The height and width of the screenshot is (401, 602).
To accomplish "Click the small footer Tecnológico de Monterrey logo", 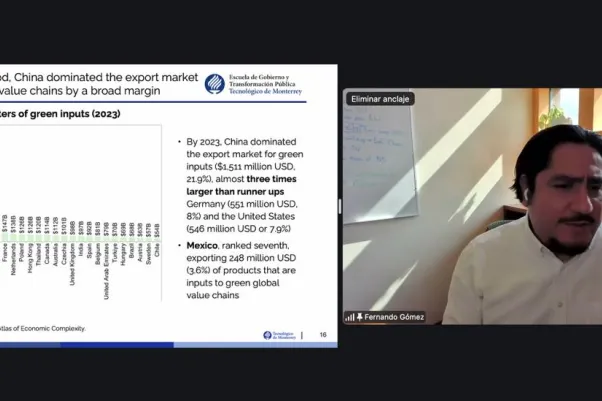I will point(280,335).
